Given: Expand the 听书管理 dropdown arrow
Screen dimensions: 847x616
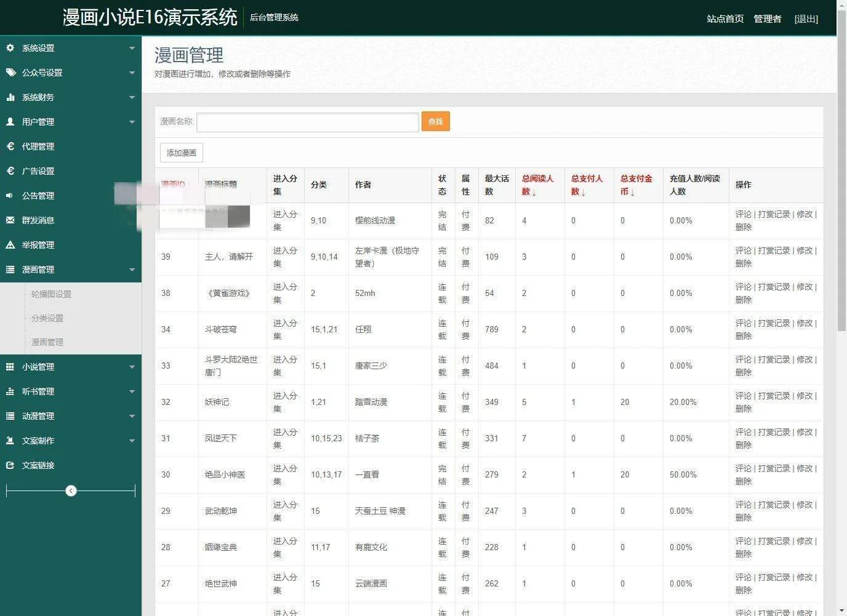Looking at the screenshot, I should [132, 391].
